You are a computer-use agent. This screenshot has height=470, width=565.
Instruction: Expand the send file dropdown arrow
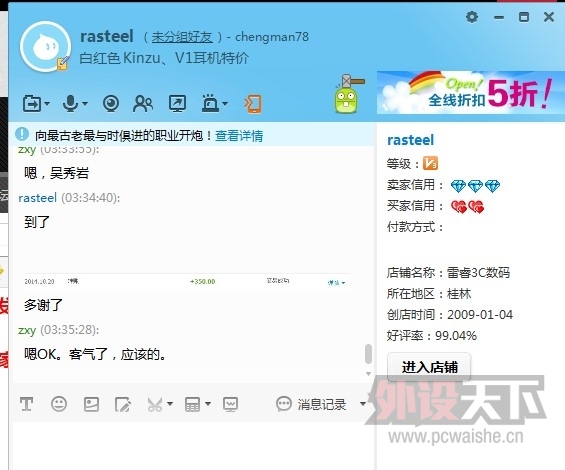(47, 104)
